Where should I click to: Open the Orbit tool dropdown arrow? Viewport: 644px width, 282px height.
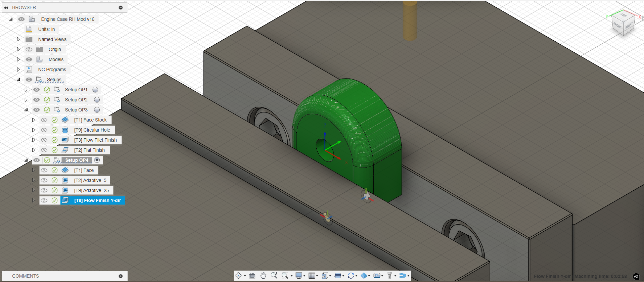point(245,276)
